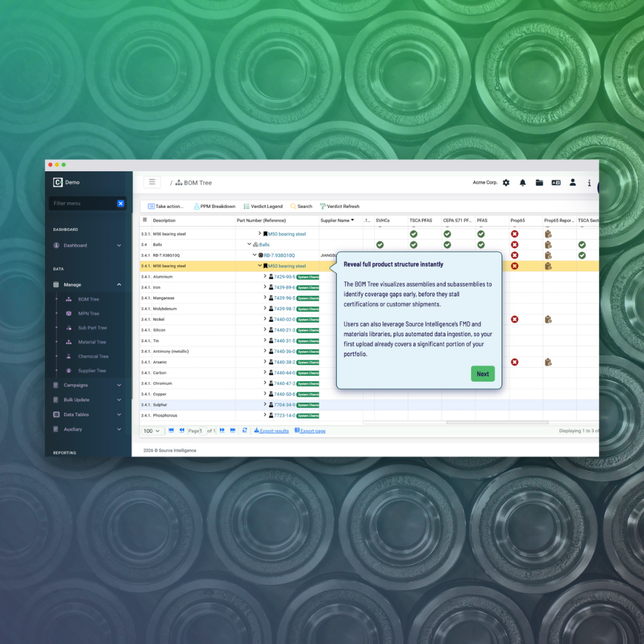Image resolution: width=644 pixels, height=644 pixels.
Task: Show the Verdict Legend
Action: click(x=263, y=206)
